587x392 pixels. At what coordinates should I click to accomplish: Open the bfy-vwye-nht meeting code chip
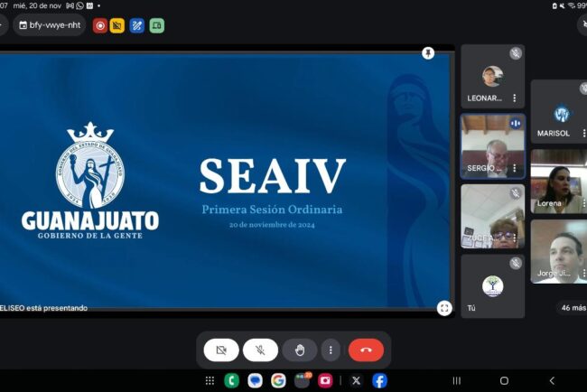(50, 25)
